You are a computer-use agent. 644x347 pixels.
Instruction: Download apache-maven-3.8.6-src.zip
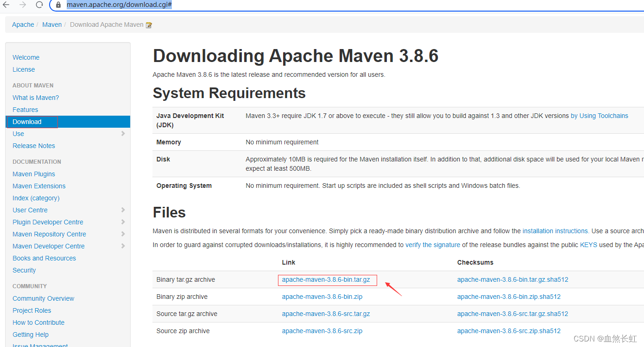coord(322,331)
